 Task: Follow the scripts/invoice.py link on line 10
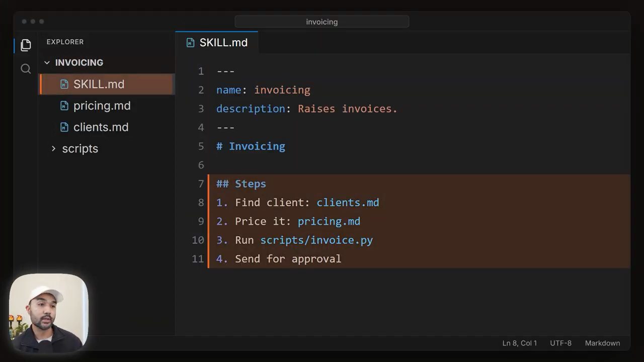point(316,240)
